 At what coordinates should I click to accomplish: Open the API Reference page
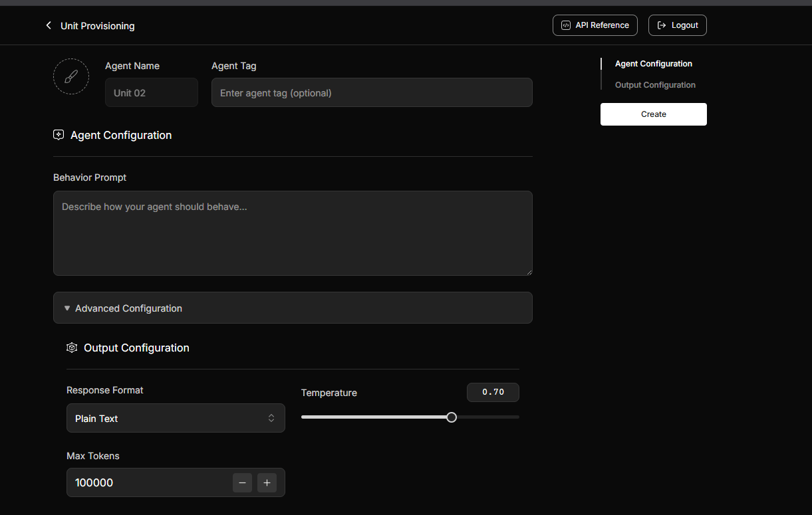pyautogui.click(x=595, y=25)
